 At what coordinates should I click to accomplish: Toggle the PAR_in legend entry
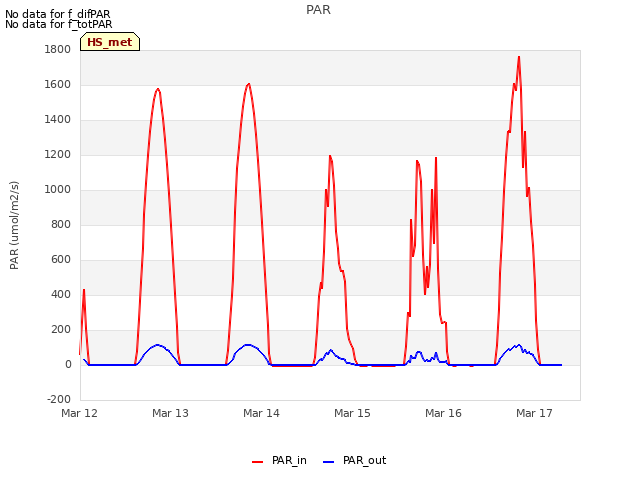click(279, 461)
